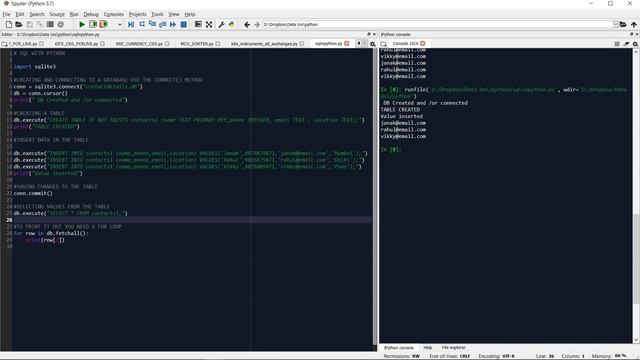The image size is (640, 360).
Task: Select the IPython console bottom tab
Action: coord(399,348)
